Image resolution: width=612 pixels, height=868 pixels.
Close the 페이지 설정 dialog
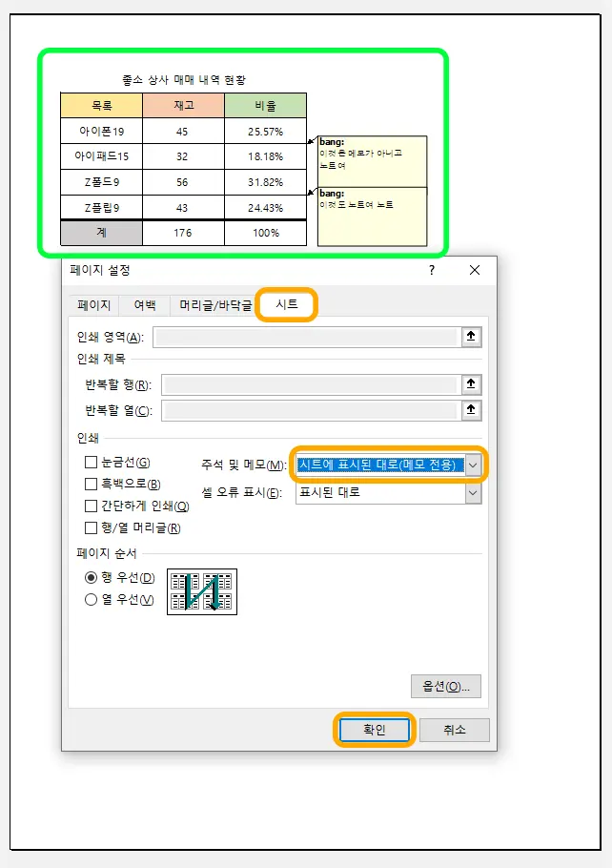point(474,270)
